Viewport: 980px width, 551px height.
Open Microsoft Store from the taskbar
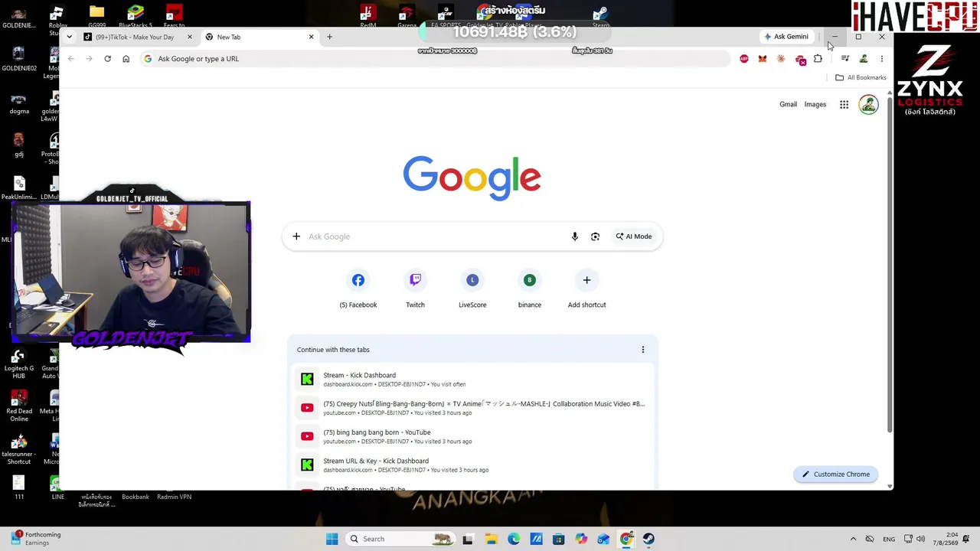click(x=559, y=539)
